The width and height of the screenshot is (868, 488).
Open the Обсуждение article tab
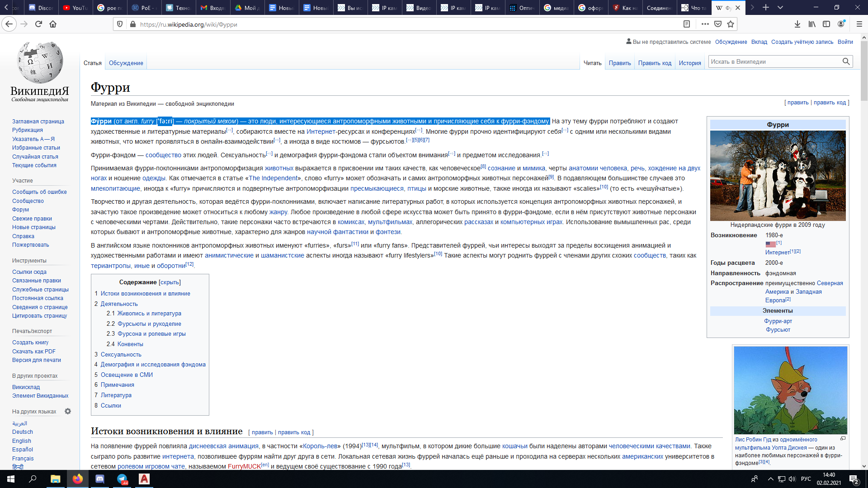click(126, 63)
